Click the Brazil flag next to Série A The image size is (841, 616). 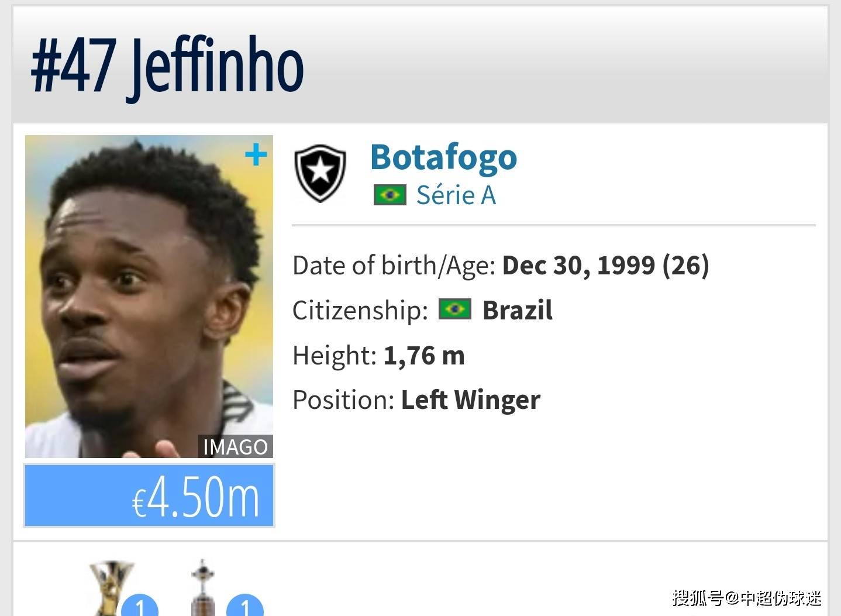tap(390, 195)
